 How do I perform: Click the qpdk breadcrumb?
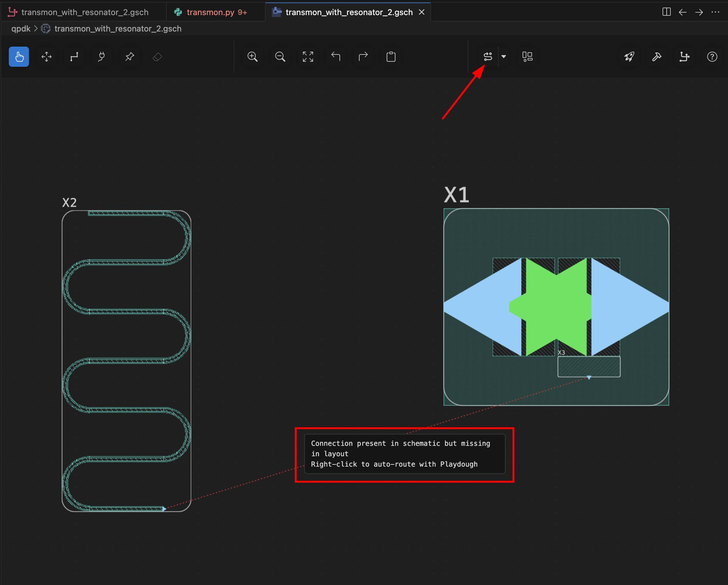pos(21,29)
